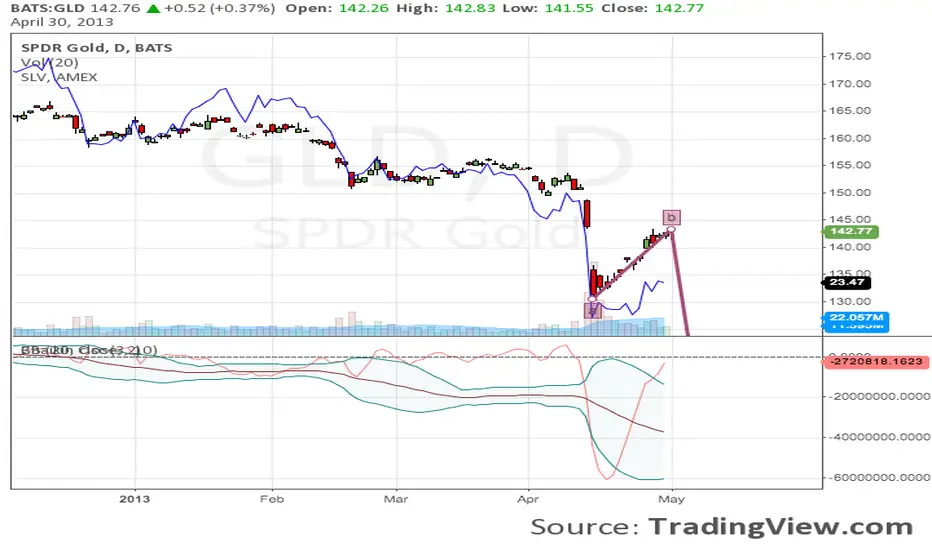Click the 145.00 price axis label

tap(850, 219)
